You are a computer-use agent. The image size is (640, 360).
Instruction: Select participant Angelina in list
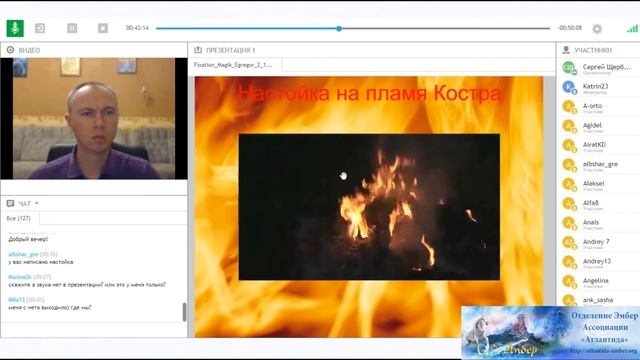(x=598, y=281)
